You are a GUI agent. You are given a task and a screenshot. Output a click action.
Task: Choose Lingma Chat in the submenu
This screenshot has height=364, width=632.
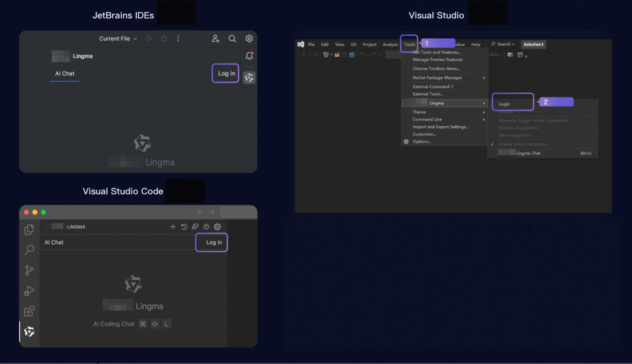(543, 153)
